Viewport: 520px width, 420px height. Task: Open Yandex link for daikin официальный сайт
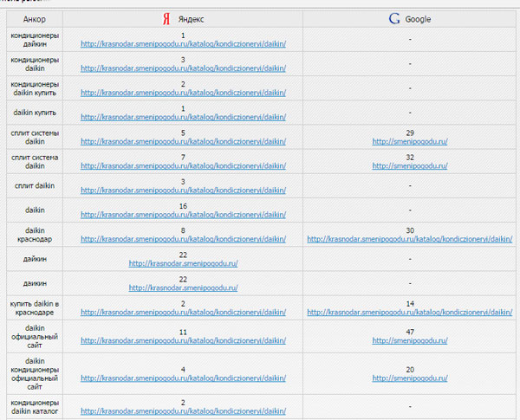coord(183,340)
